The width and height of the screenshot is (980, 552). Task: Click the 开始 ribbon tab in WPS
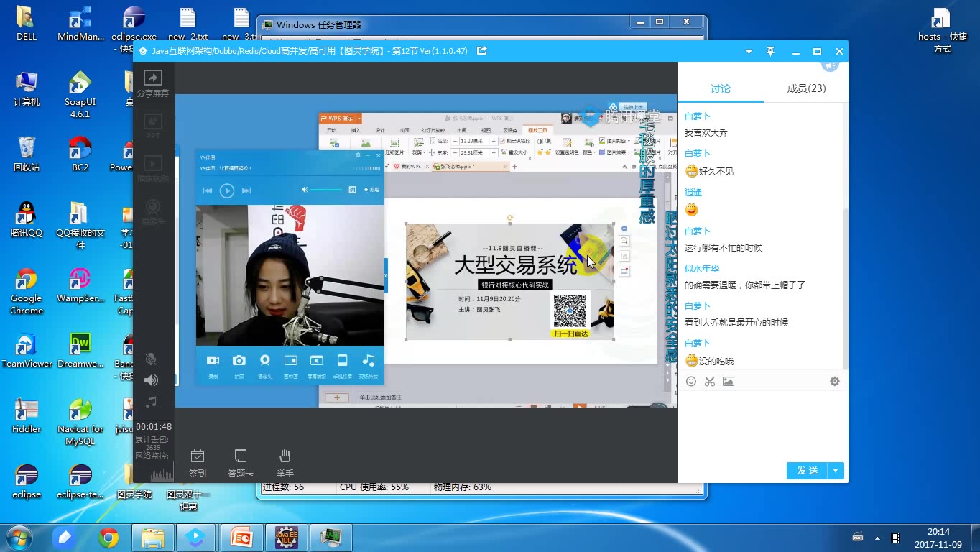331,130
